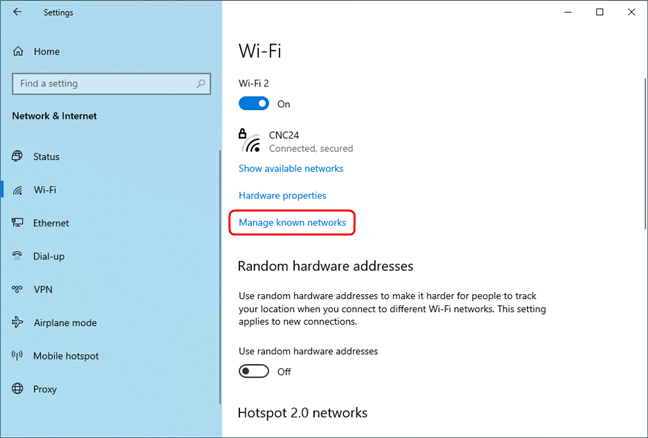Turn off the Wi-Fi 2 toggle

point(254,104)
